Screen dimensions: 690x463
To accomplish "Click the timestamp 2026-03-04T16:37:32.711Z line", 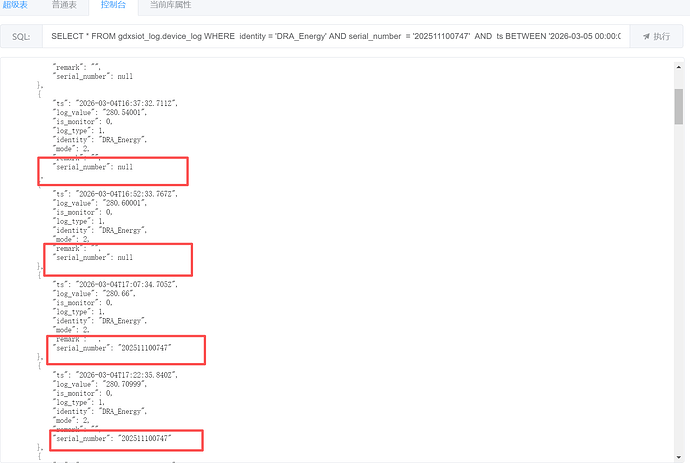I will tap(115, 102).
